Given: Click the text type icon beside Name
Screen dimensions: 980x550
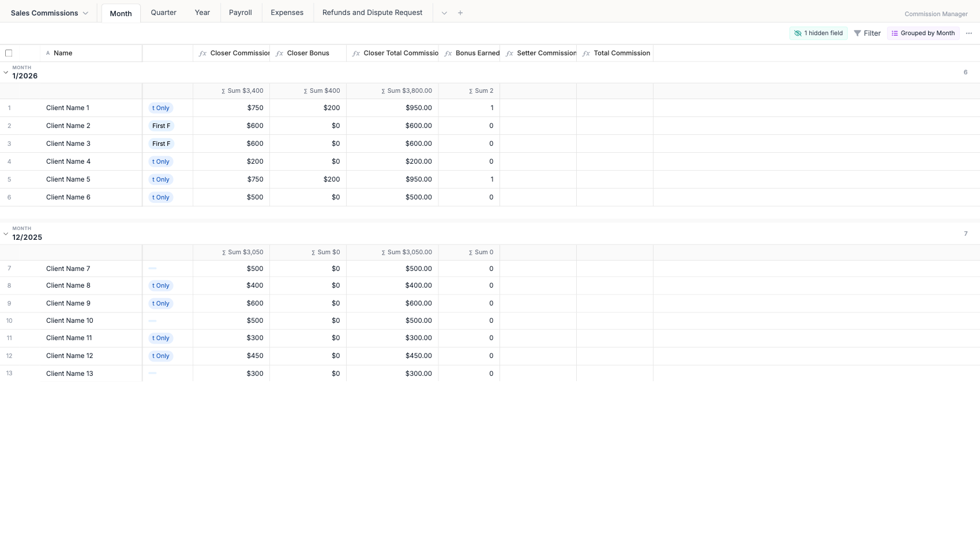Looking at the screenshot, I should [48, 53].
